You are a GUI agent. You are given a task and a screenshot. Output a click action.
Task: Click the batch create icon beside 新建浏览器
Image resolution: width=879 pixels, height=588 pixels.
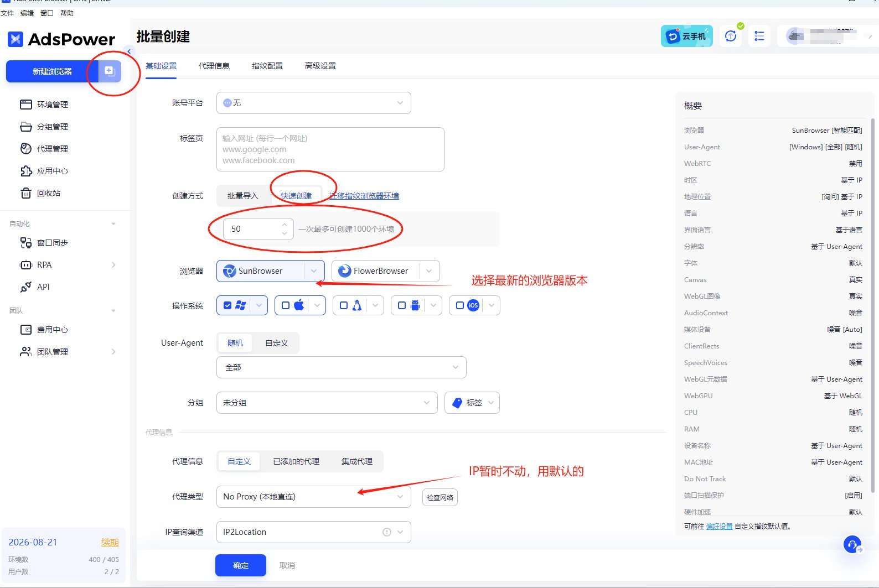point(110,71)
